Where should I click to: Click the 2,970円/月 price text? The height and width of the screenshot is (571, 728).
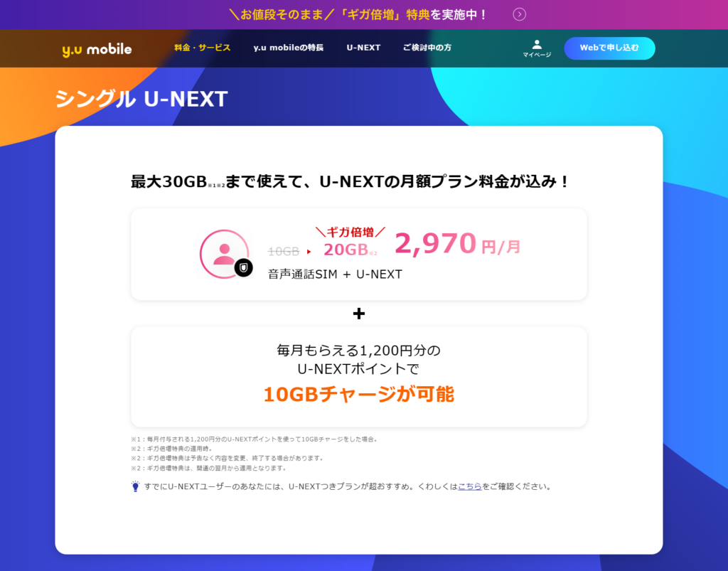pos(457,244)
